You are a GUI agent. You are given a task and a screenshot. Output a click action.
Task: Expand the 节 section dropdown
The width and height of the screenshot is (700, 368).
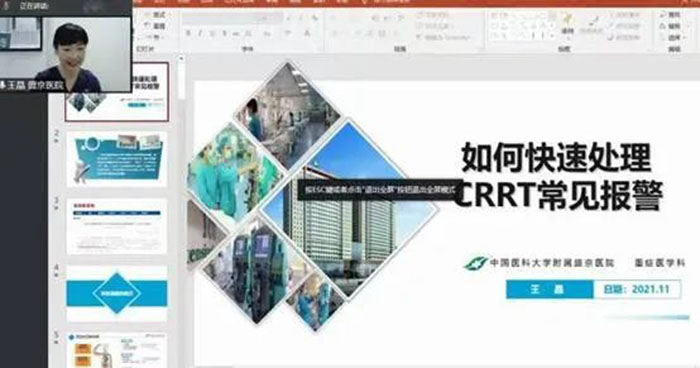pos(155,37)
